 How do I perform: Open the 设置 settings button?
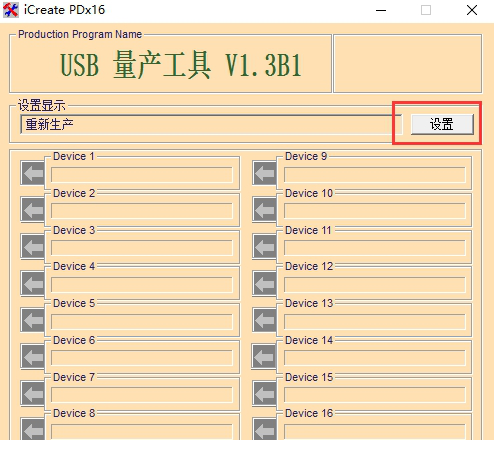pos(442,124)
